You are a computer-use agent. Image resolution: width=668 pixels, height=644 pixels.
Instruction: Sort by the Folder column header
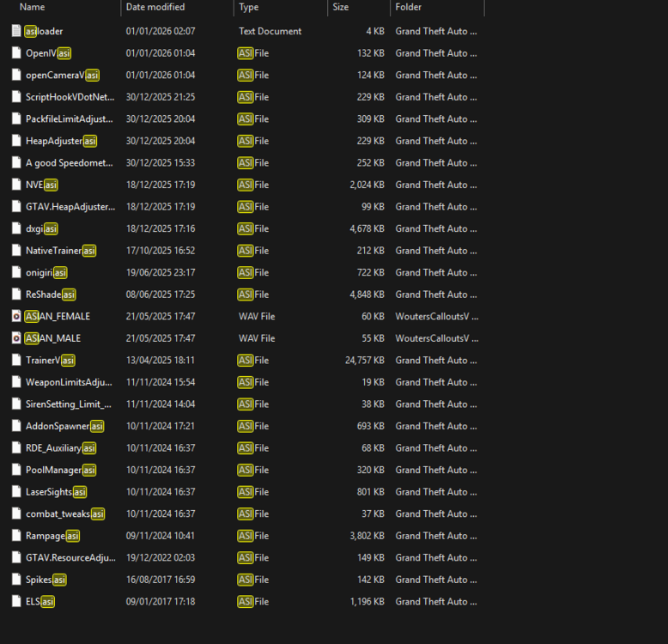pyautogui.click(x=408, y=7)
